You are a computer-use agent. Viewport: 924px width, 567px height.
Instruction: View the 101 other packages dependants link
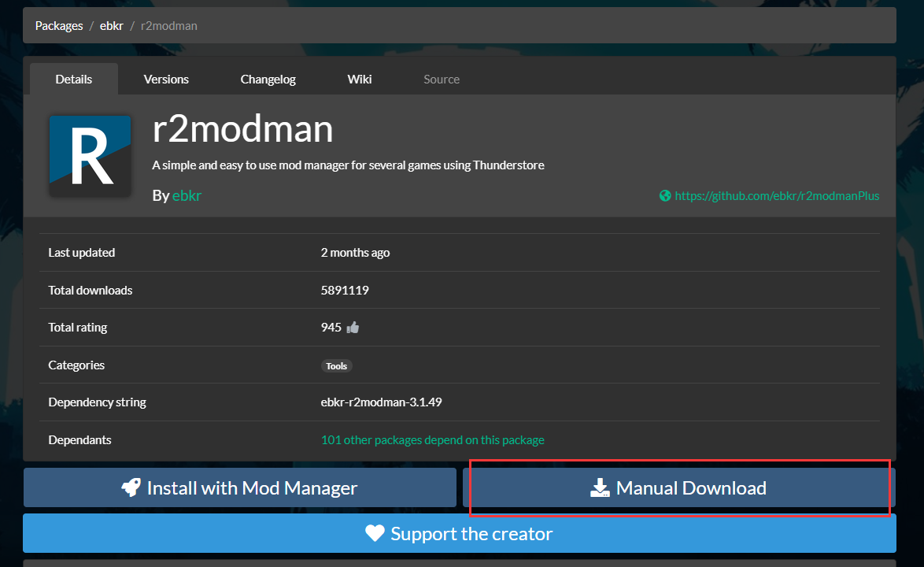(x=432, y=440)
